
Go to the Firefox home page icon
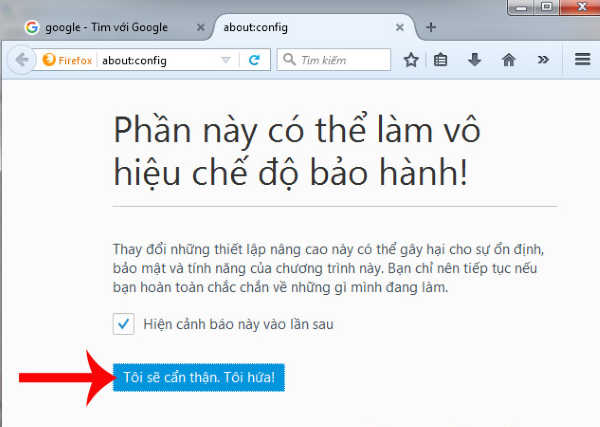tap(508, 60)
